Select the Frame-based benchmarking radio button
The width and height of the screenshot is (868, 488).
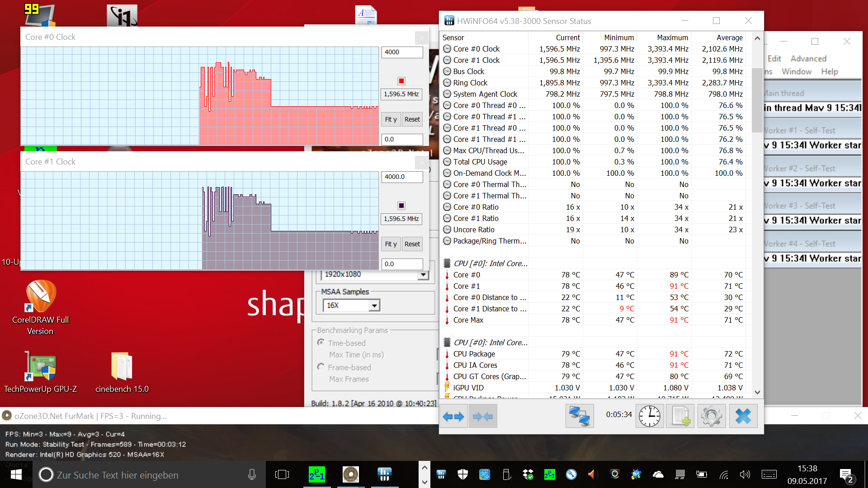click(321, 367)
